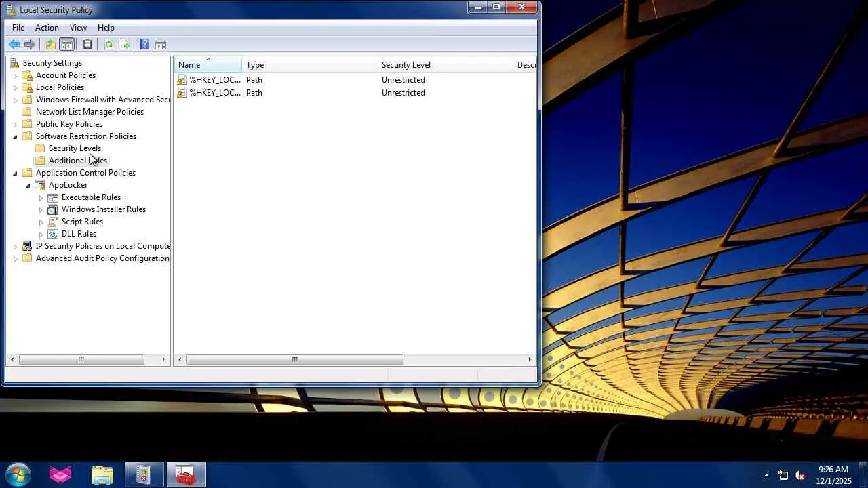Select Network List Manager Policies in tree
Viewport: 868px width, 488px height.
tap(90, 112)
